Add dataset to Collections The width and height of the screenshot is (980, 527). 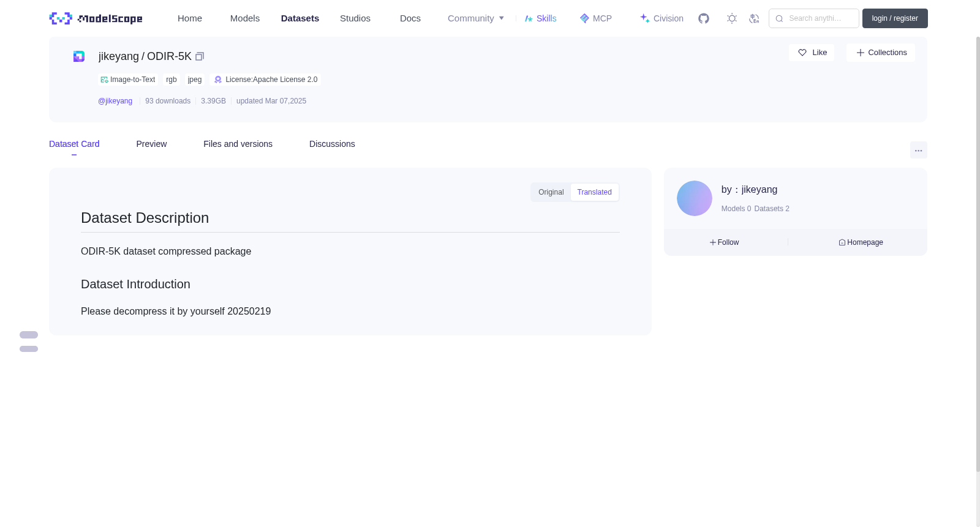(x=881, y=53)
